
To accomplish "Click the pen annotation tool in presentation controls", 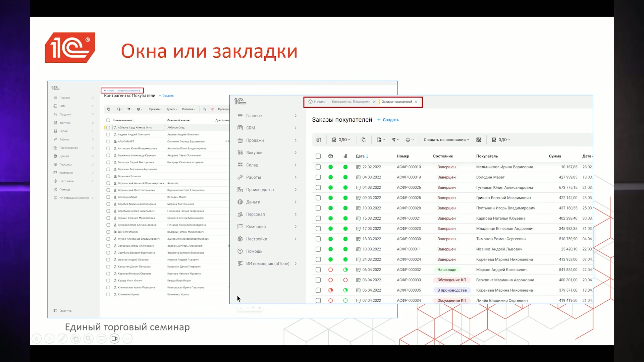I will pyautogui.click(x=62, y=339).
